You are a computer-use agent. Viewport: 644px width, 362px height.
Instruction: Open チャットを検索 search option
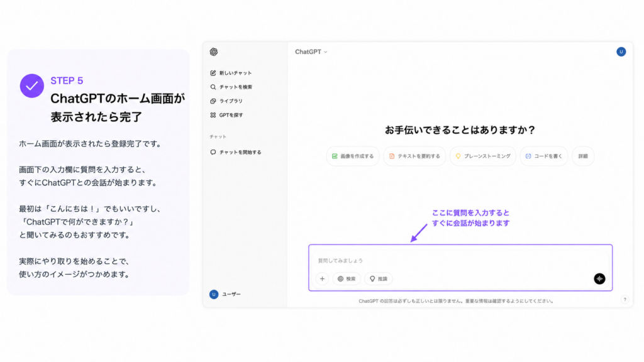[231, 87]
